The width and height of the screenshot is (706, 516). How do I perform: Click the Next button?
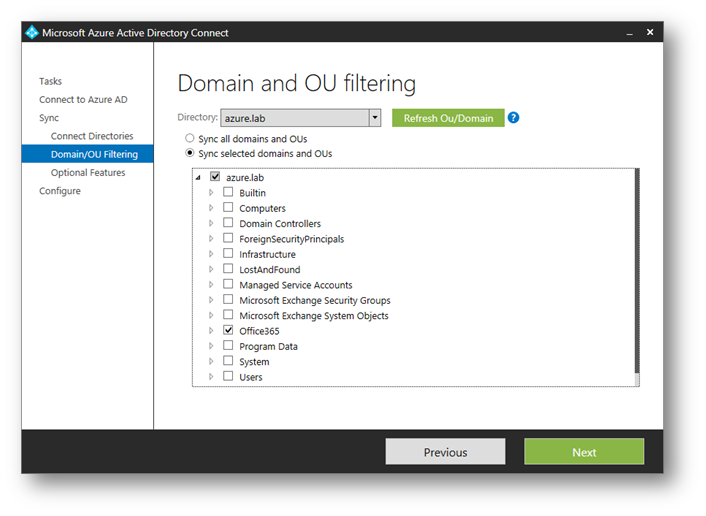pyautogui.click(x=584, y=452)
